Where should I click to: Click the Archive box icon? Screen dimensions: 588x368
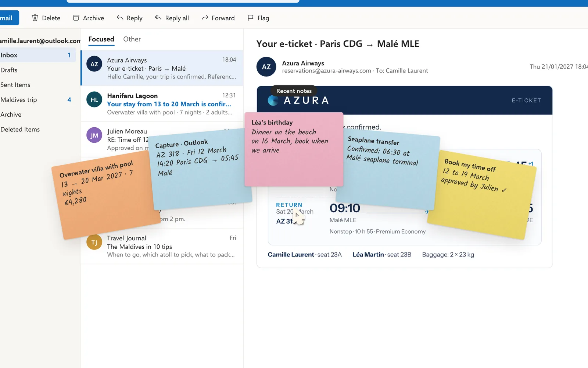click(x=76, y=18)
